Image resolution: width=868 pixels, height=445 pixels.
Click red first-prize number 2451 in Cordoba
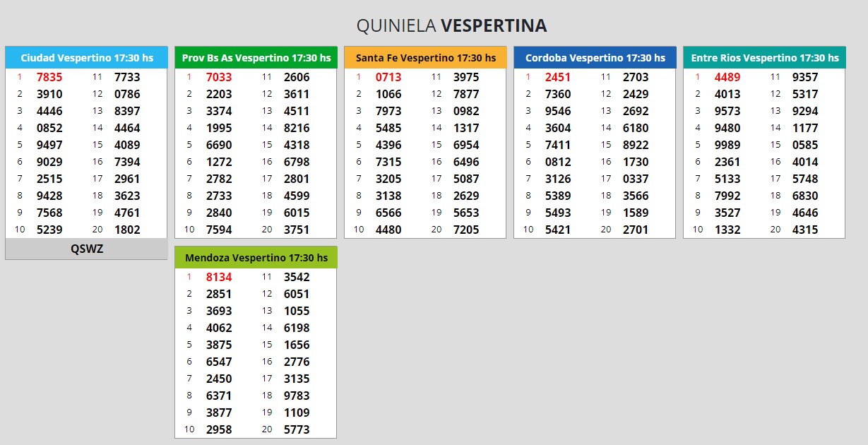[x=558, y=77]
